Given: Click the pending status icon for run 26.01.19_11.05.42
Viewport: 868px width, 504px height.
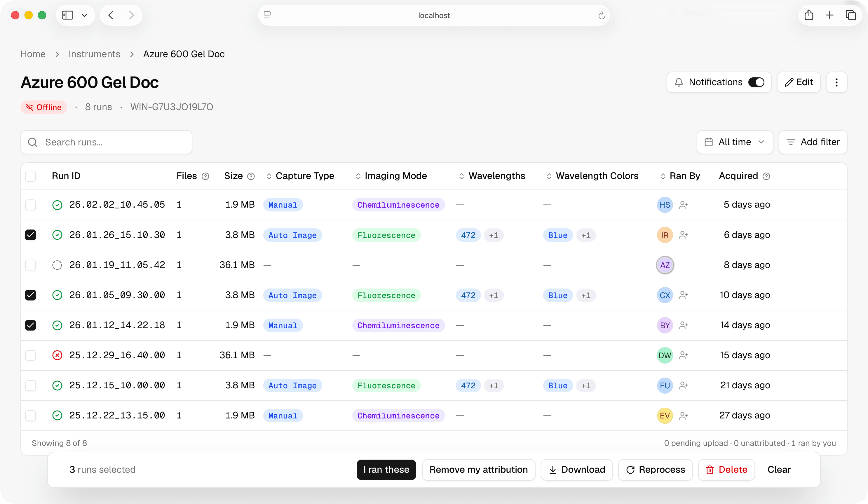Looking at the screenshot, I should [57, 265].
